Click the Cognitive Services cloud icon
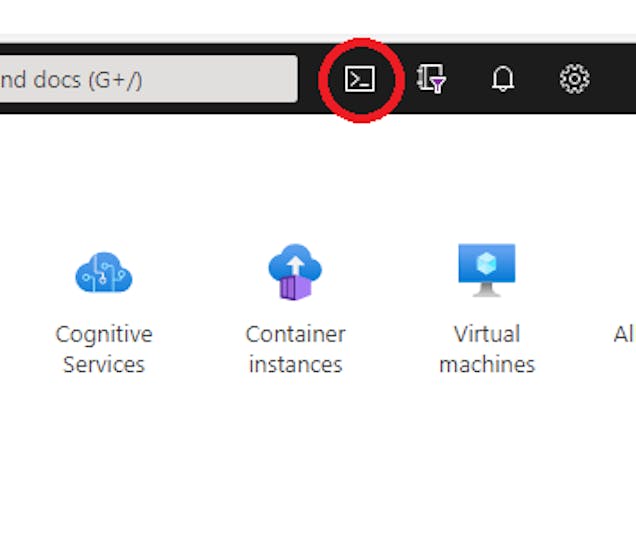This screenshot has height=555, width=636. point(104,272)
